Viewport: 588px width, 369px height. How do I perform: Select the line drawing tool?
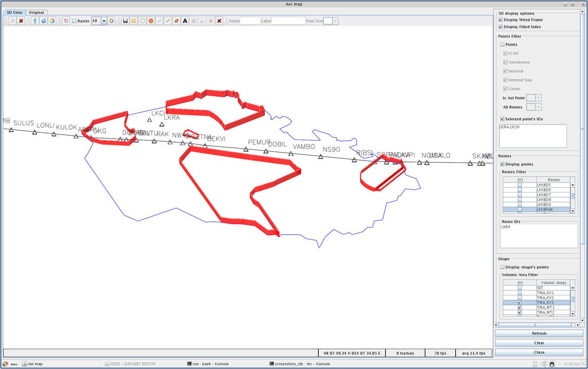coord(159,20)
